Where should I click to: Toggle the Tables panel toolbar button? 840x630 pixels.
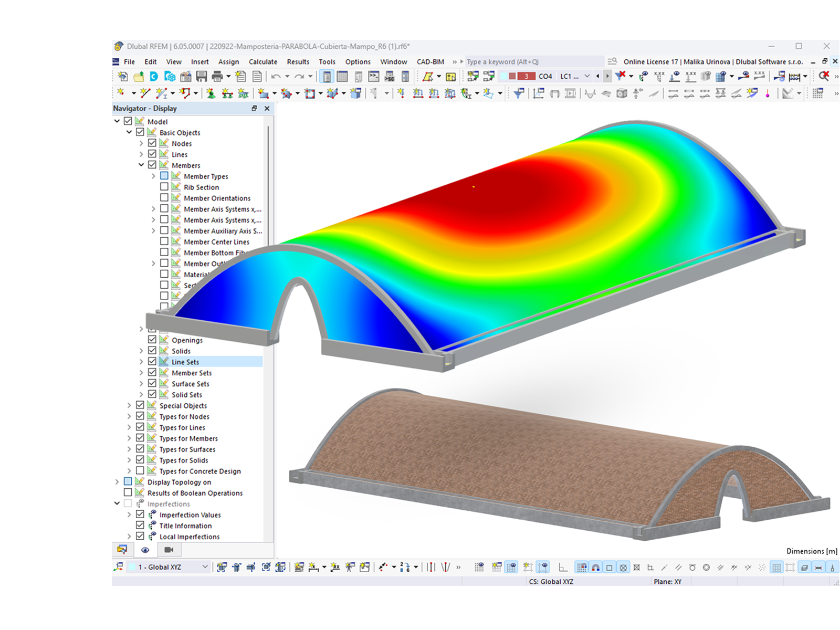coord(342,77)
